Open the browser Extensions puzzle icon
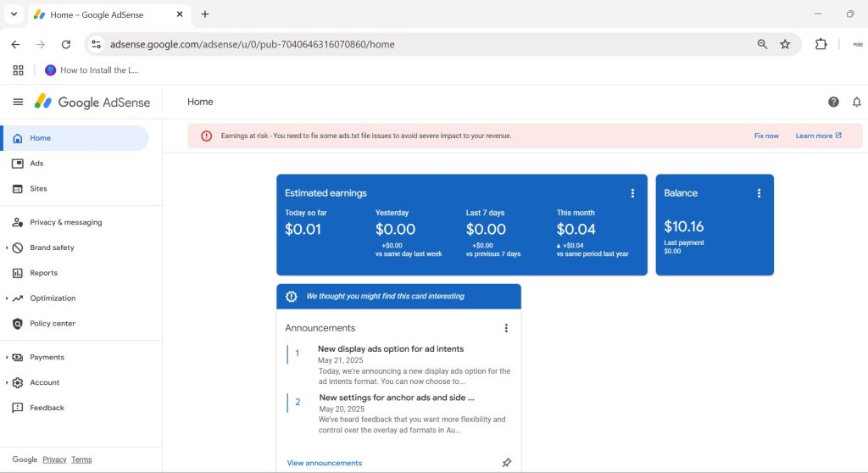The image size is (868, 473). click(x=821, y=44)
